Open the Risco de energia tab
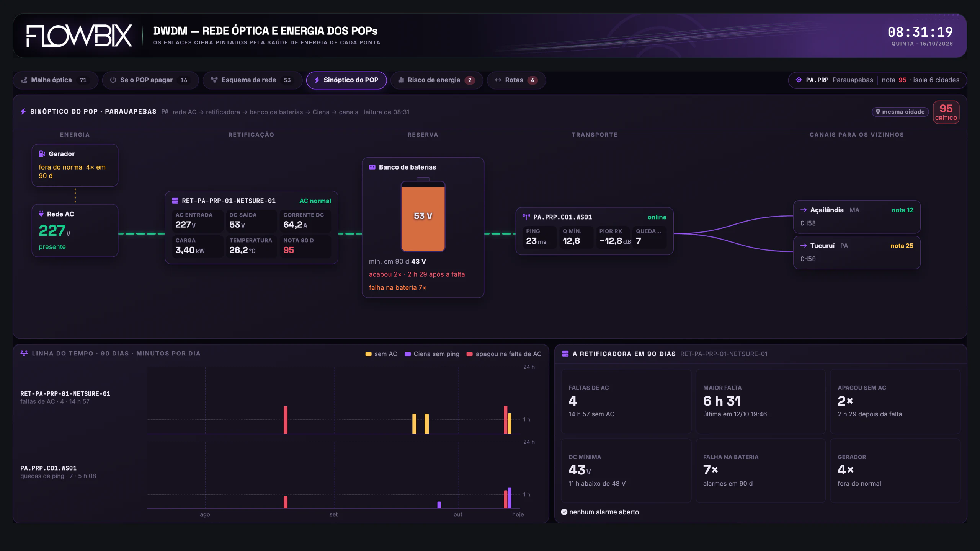 [437, 80]
